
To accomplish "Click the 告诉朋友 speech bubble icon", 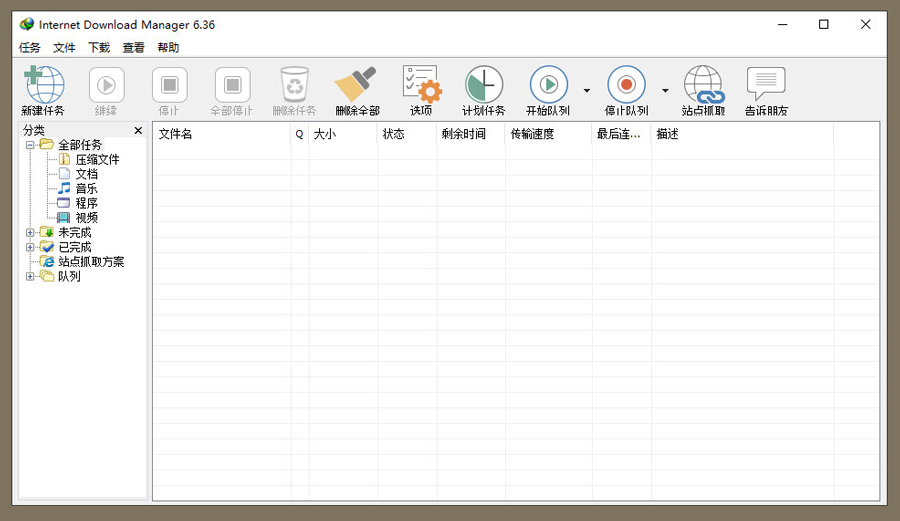I will click(x=766, y=86).
